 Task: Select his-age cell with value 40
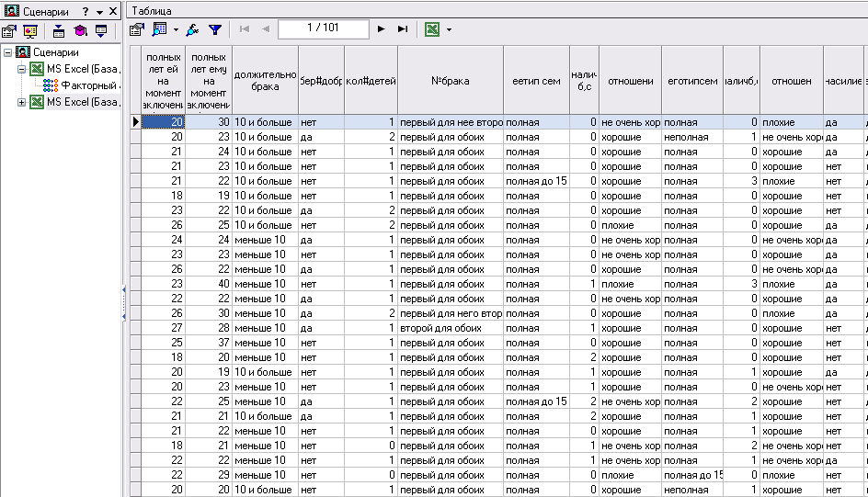209,284
